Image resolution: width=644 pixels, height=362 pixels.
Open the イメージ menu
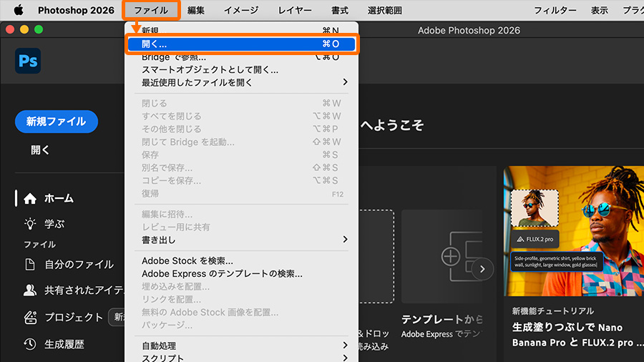(241, 10)
